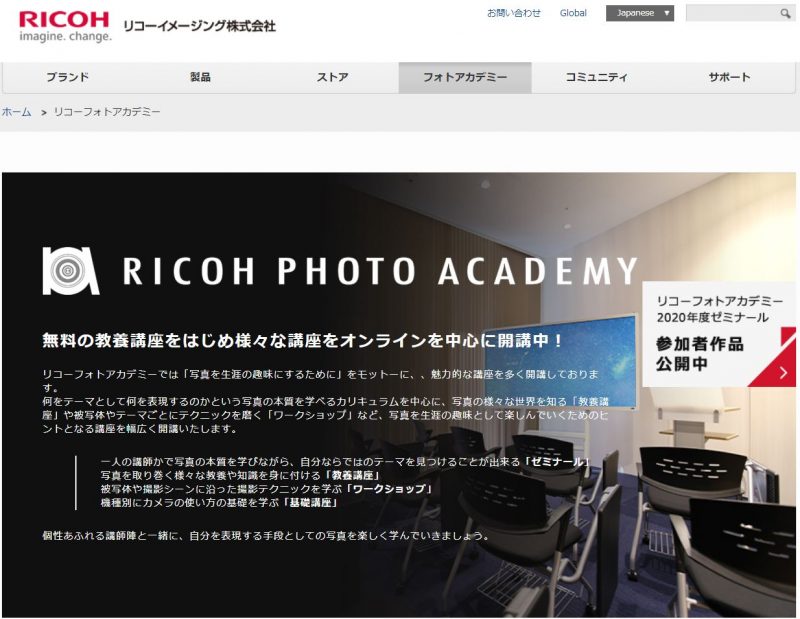
Task: Click the red arrow on 参加者作品公開中 banner
Action: [783, 373]
